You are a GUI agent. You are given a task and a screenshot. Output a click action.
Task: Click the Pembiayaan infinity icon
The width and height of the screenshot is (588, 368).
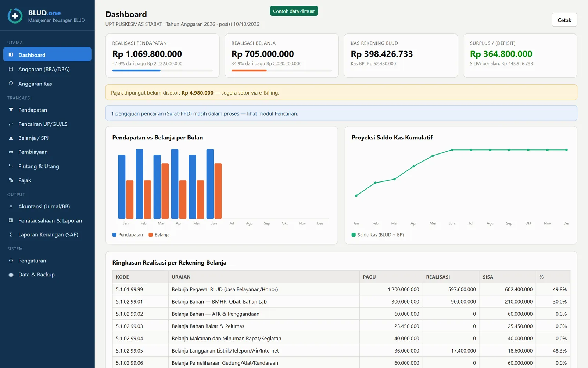(11, 152)
